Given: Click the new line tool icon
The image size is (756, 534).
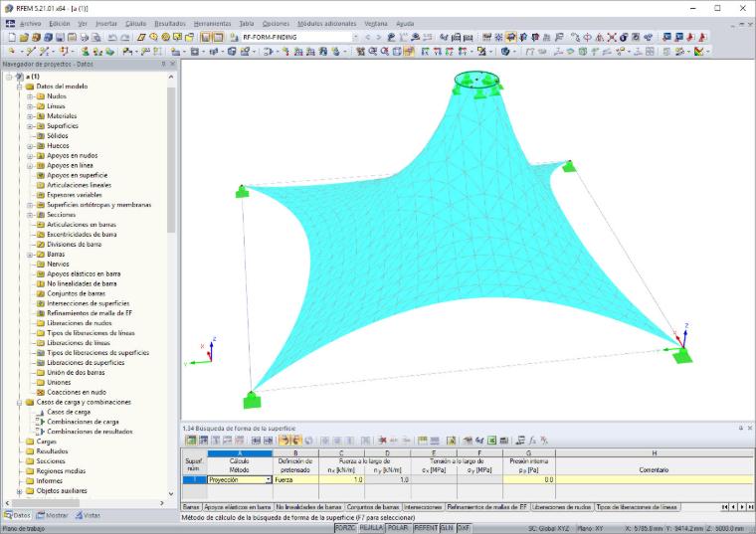Looking at the screenshot, I should 31,51.
